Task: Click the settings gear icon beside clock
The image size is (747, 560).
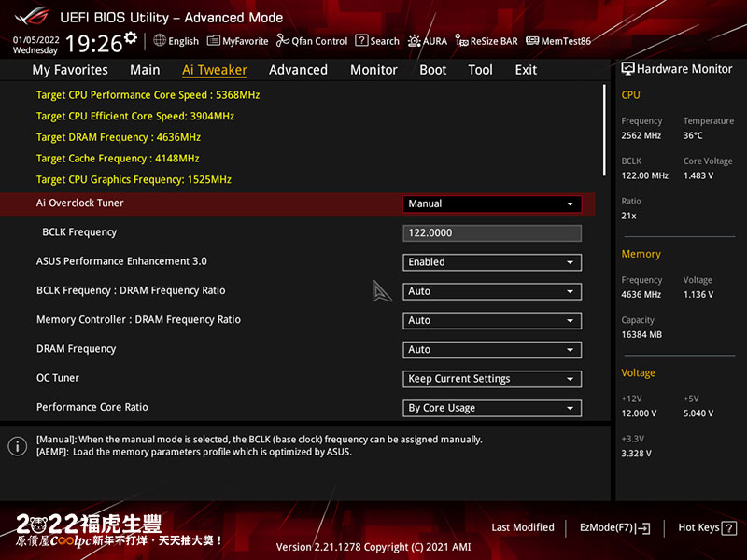Action: click(x=131, y=38)
